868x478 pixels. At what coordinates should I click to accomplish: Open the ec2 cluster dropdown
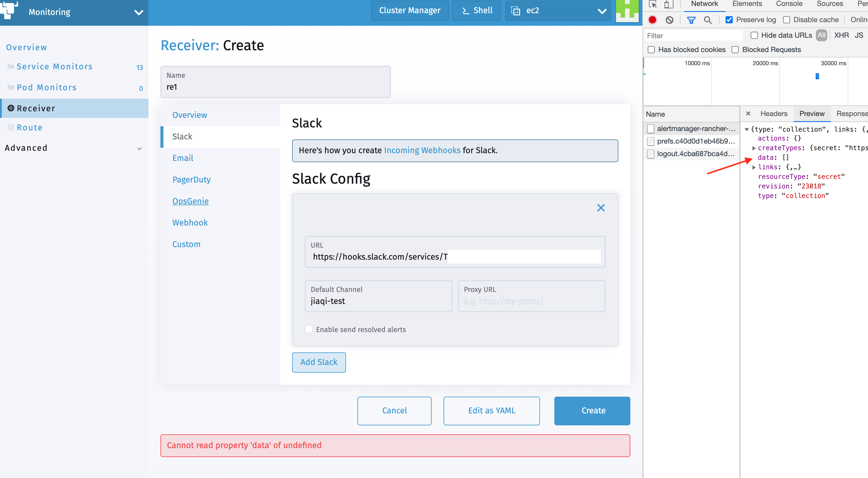point(602,11)
